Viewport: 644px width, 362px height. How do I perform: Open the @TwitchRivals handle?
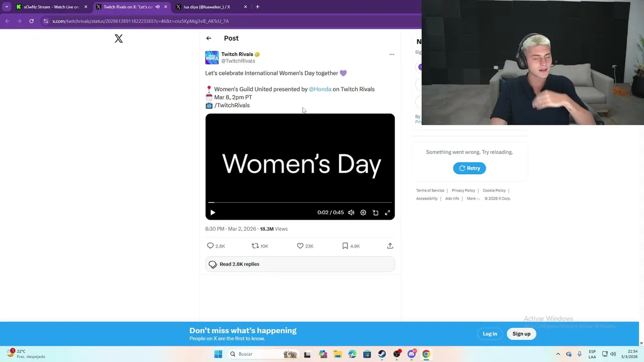pos(238,61)
